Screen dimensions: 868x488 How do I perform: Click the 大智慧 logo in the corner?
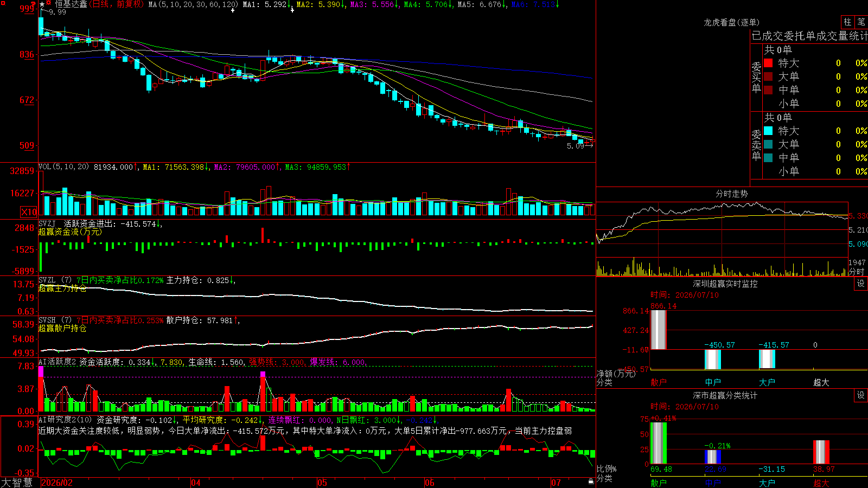[x=17, y=483]
